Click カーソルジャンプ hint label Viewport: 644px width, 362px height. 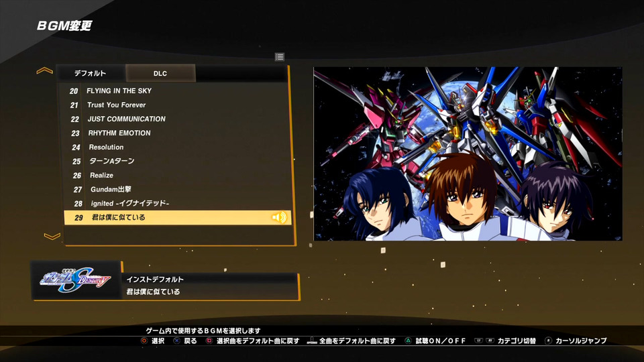click(581, 341)
